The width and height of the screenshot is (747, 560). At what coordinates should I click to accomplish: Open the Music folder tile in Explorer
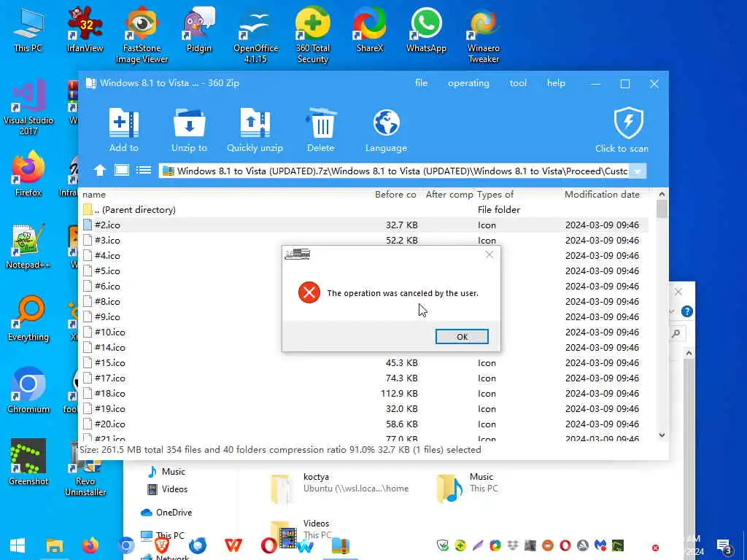(467, 488)
